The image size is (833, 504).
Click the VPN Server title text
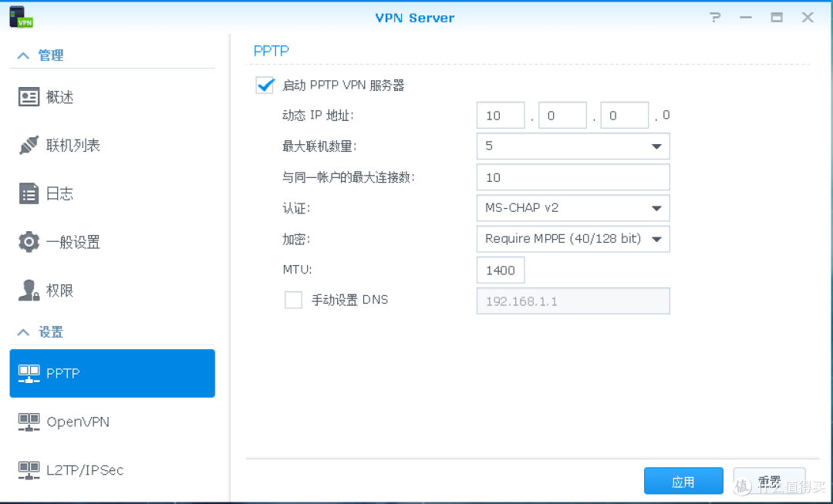click(x=414, y=18)
